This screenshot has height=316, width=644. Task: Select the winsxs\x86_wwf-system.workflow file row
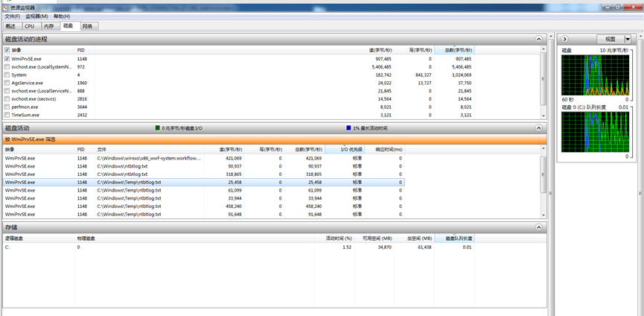click(204, 158)
